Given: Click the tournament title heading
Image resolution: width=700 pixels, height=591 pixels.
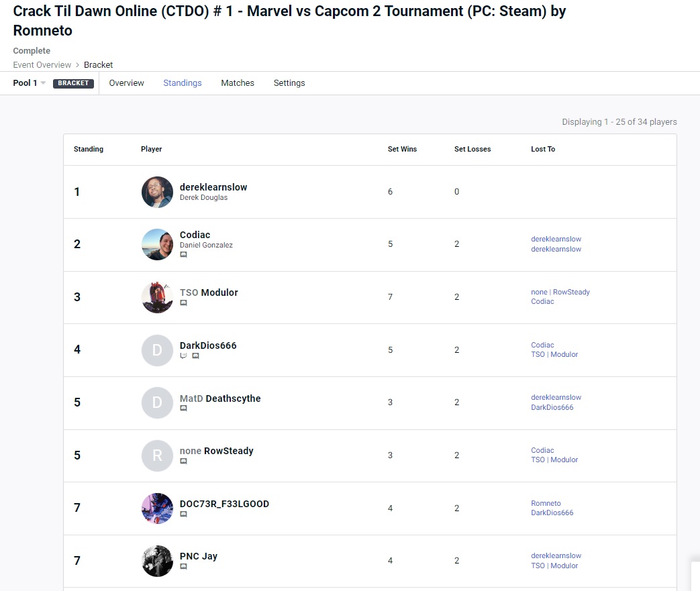Looking at the screenshot, I should coord(289,21).
